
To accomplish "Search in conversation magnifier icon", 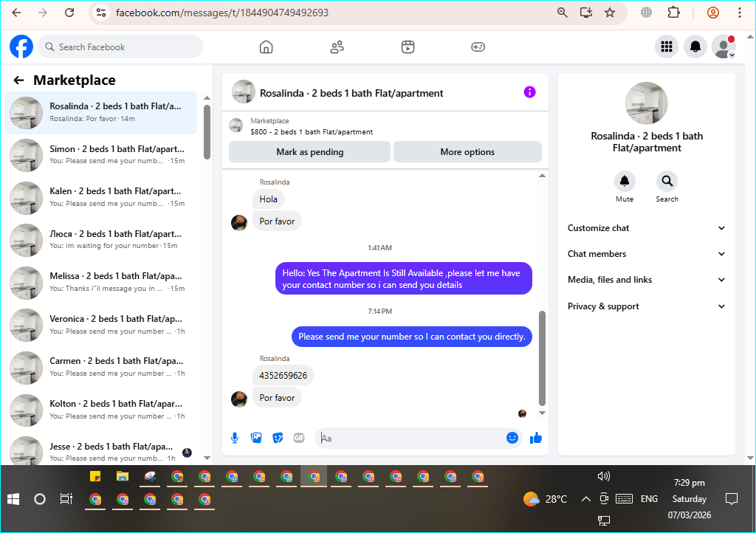I will point(667,181).
